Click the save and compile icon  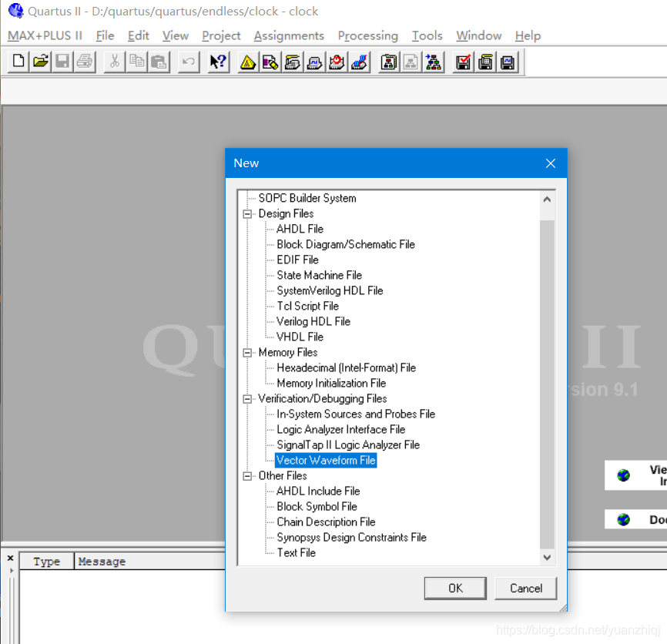coord(485,62)
